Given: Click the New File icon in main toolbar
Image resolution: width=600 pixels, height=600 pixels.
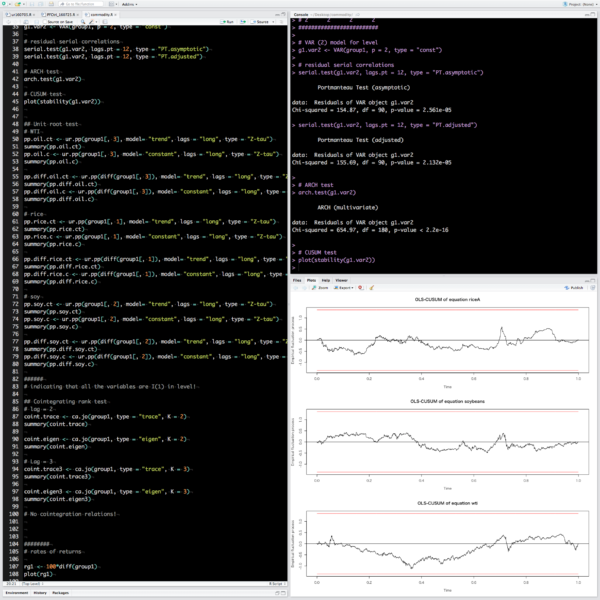Looking at the screenshot, I should [4, 4].
